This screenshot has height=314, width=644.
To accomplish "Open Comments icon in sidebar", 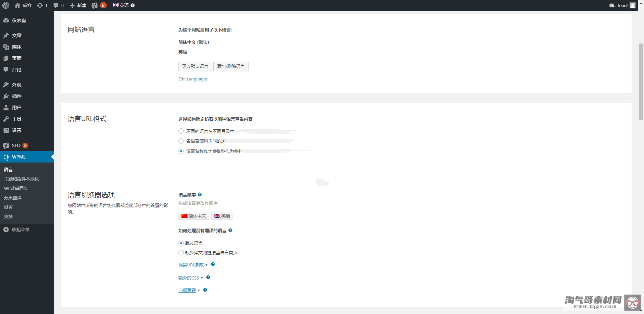I will click(6, 70).
